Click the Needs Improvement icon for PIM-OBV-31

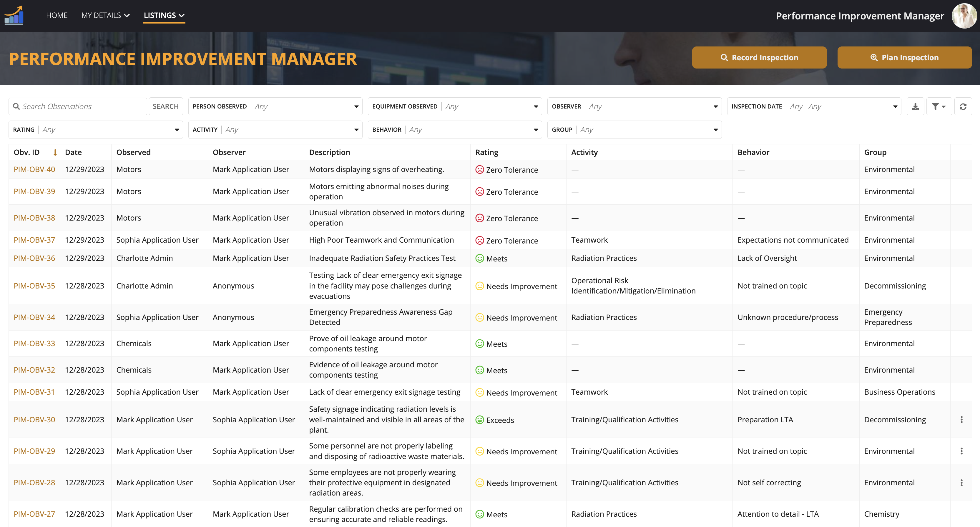click(480, 392)
